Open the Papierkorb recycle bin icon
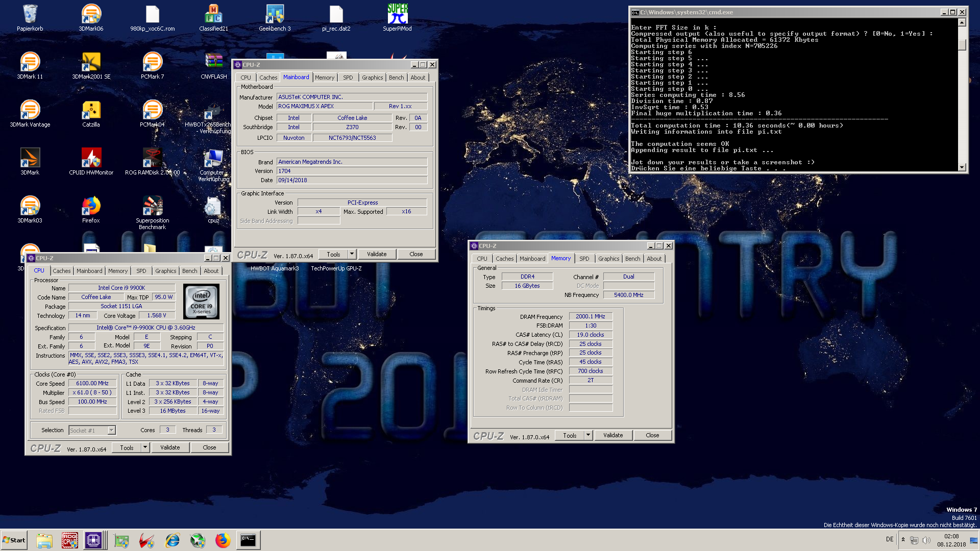980x551 pixels. [30, 18]
